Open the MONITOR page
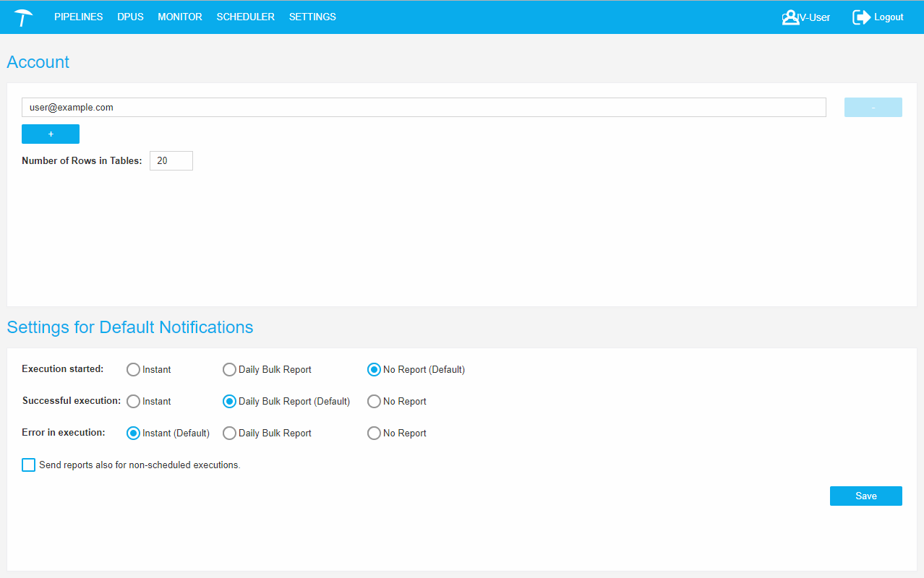Viewport: 924px width, 578px height. pyautogui.click(x=180, y=17)
